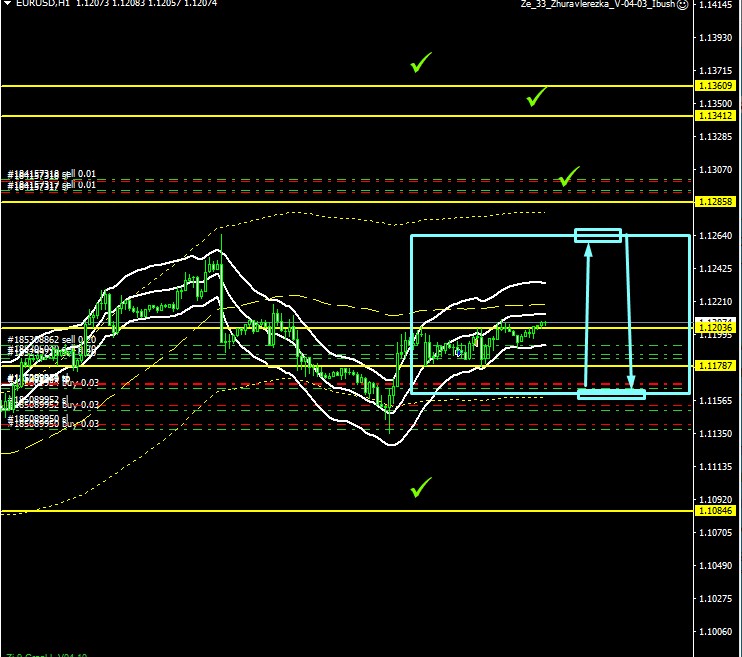Select the yellow horizontal line at 1.10846
Viewport: 742px width, 657px height.
347,511
